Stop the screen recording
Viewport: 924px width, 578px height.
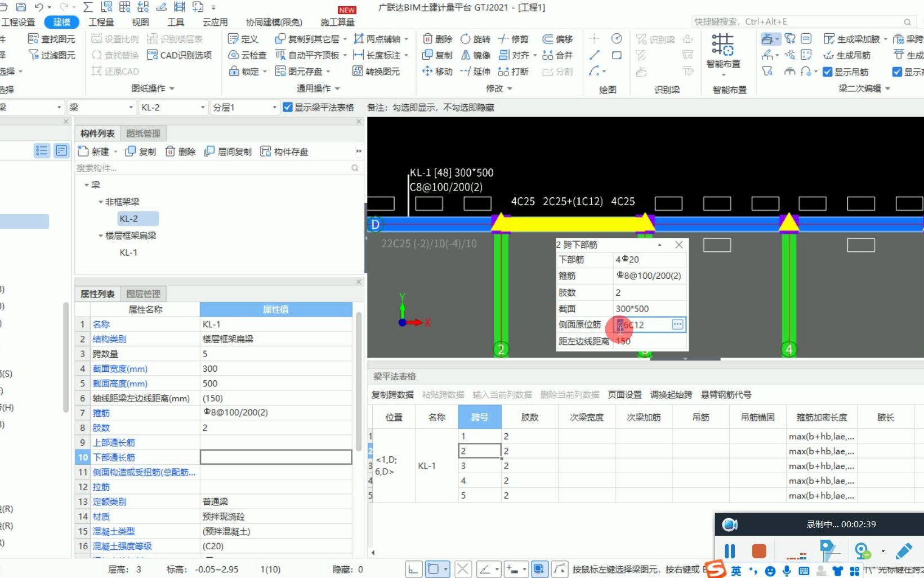pos(759,551)
